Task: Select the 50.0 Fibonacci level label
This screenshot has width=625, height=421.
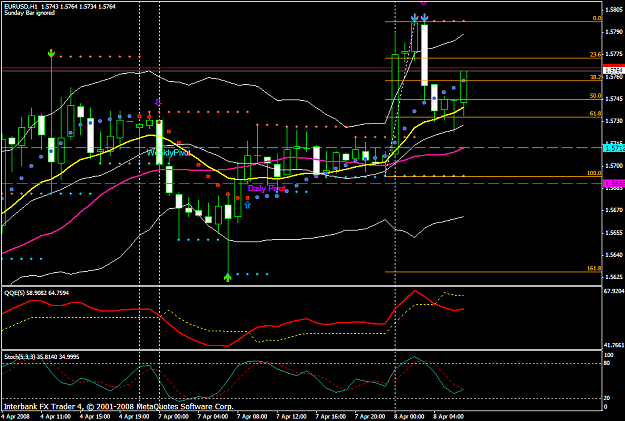Action: click(x=596, y=96)
